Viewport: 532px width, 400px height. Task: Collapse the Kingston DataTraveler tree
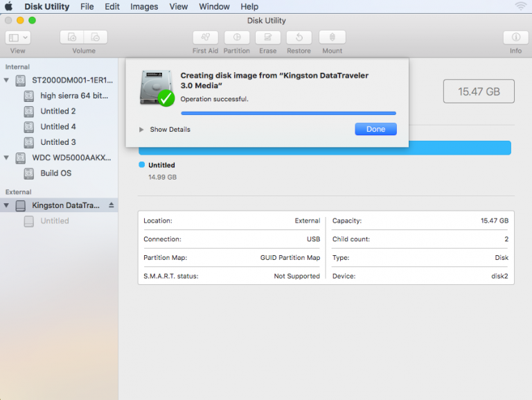coord(6,205)
